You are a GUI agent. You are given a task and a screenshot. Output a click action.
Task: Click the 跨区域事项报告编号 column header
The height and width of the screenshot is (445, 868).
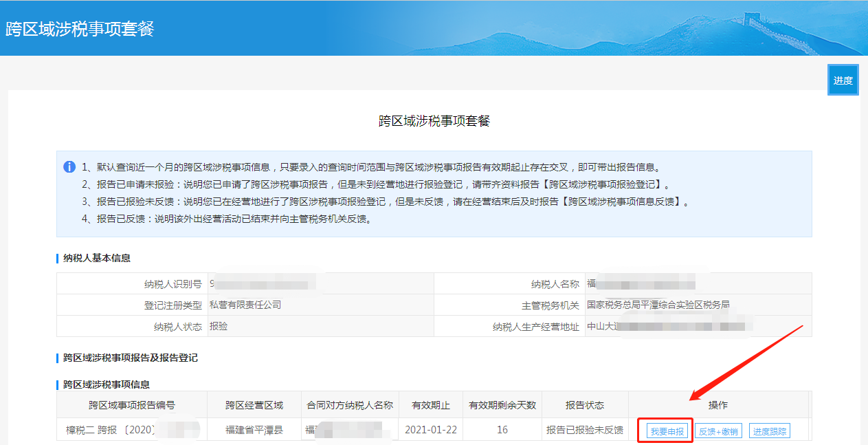[131, 405]
